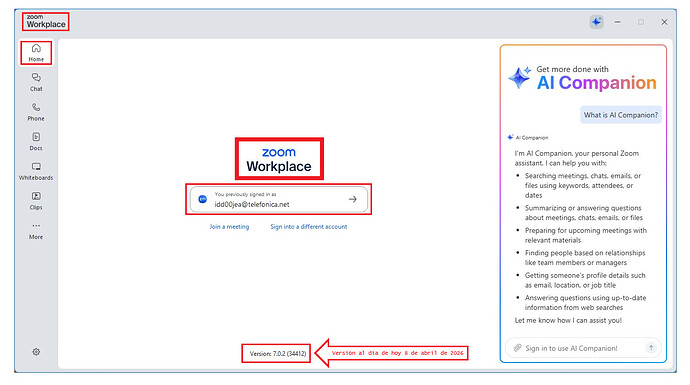The height and width of the screenshot is (385, 690).
Task: Click the 'AI Companion' gradient heading
Action: coord(596,83)
